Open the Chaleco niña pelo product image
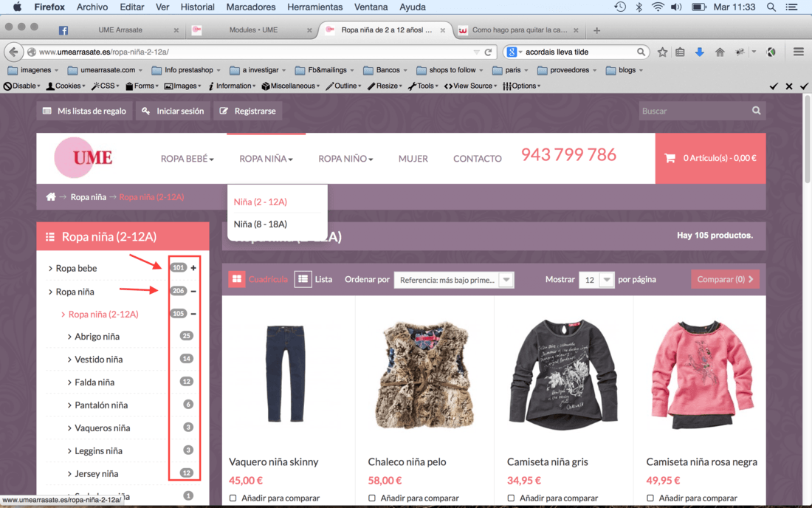812x508 pixels. click(424, 374)
